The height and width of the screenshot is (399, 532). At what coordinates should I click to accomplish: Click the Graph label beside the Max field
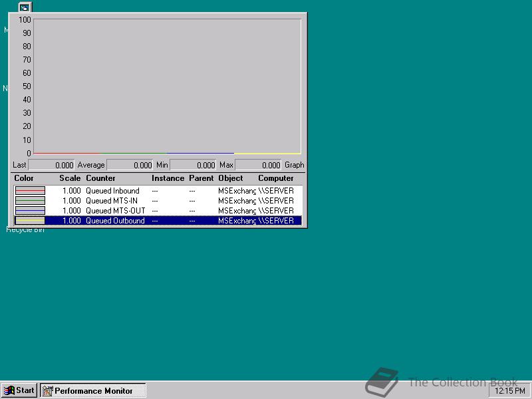click(294, 165)
